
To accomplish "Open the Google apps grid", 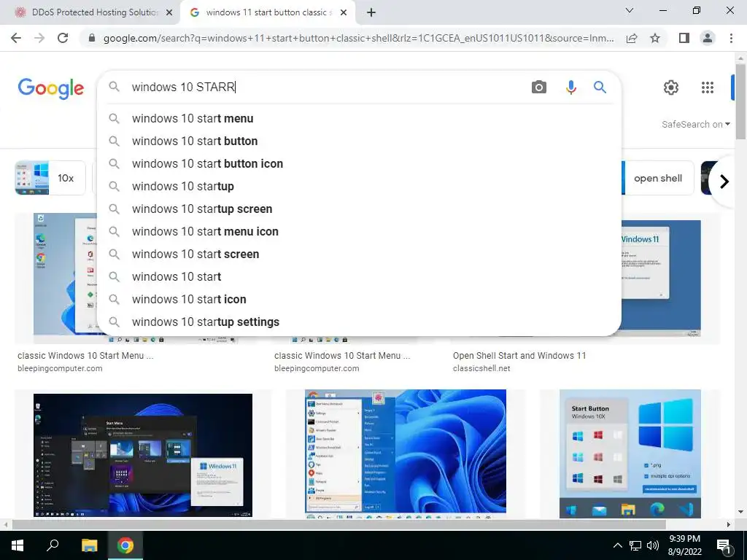I will click(708, 87).
